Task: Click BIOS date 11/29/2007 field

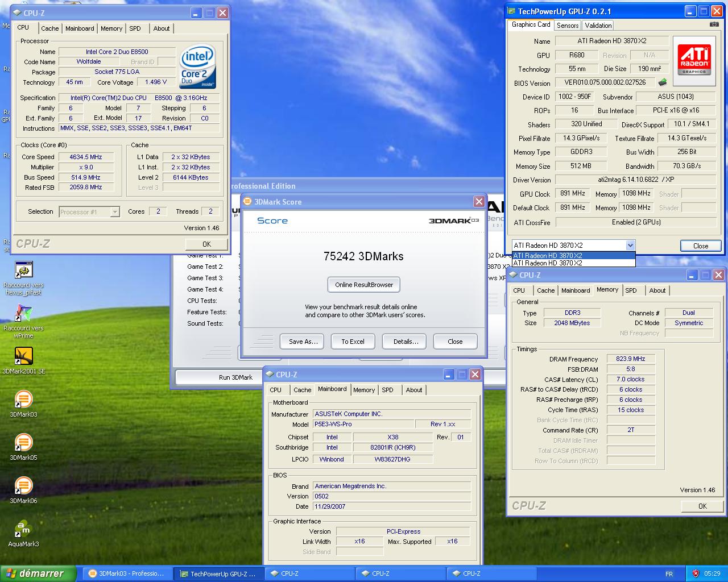Action: (392, 507)
